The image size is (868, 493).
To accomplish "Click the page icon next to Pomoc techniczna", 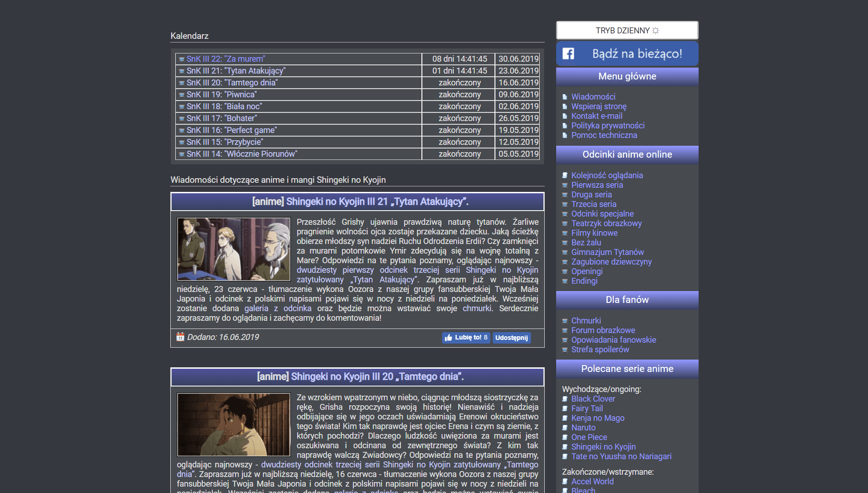I will pyautogui.click(x=565, y=135).
